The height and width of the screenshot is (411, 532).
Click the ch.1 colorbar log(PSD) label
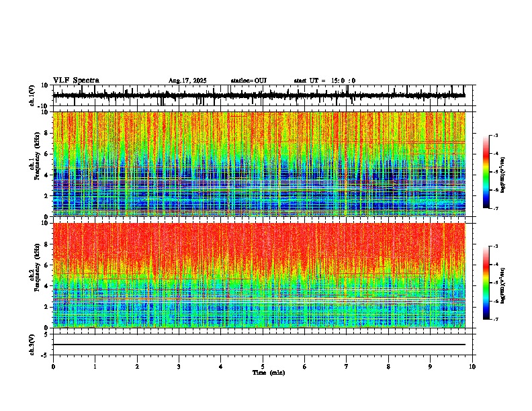click(503, 175)
